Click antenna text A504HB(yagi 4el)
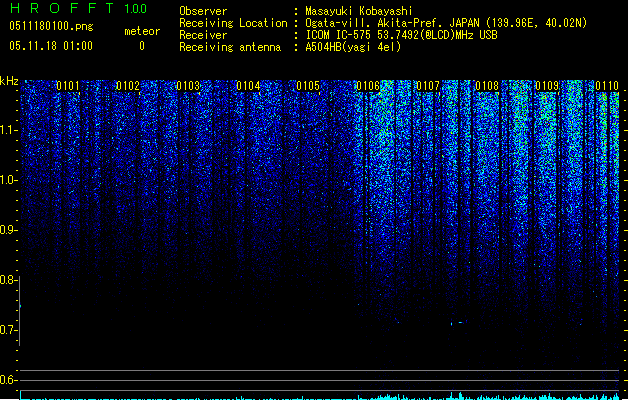Image resolution: width=629 pixels, height=400 pixels. (x=353, y=47)
